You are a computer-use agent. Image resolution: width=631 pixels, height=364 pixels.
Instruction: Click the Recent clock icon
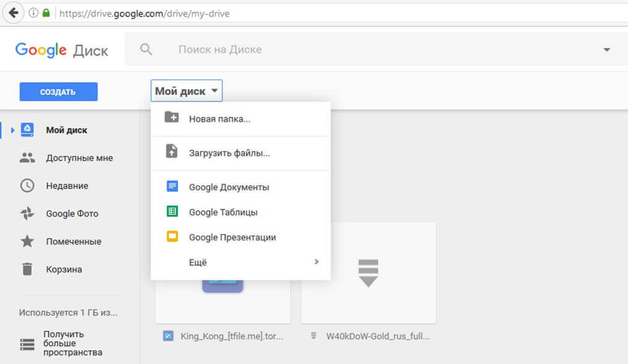(27, 185)
